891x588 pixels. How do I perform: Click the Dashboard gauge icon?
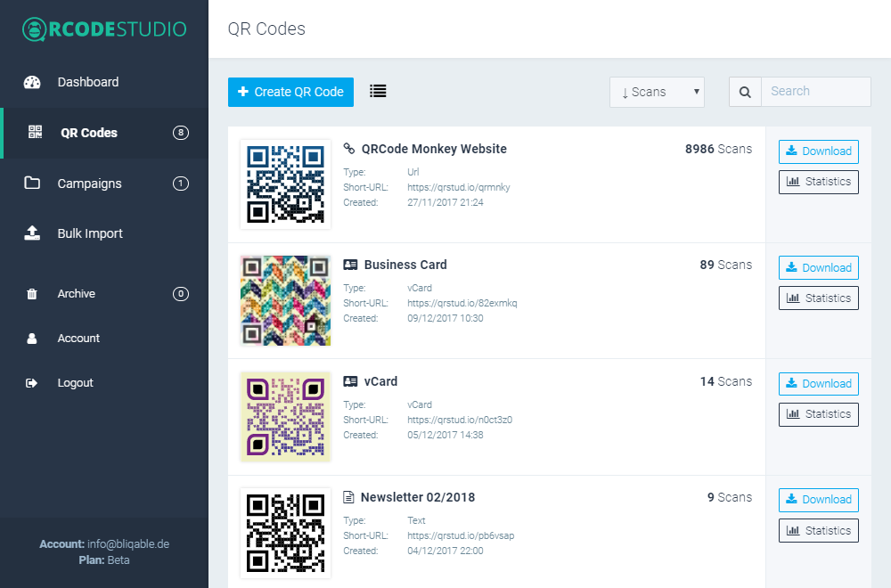[32, 82]
